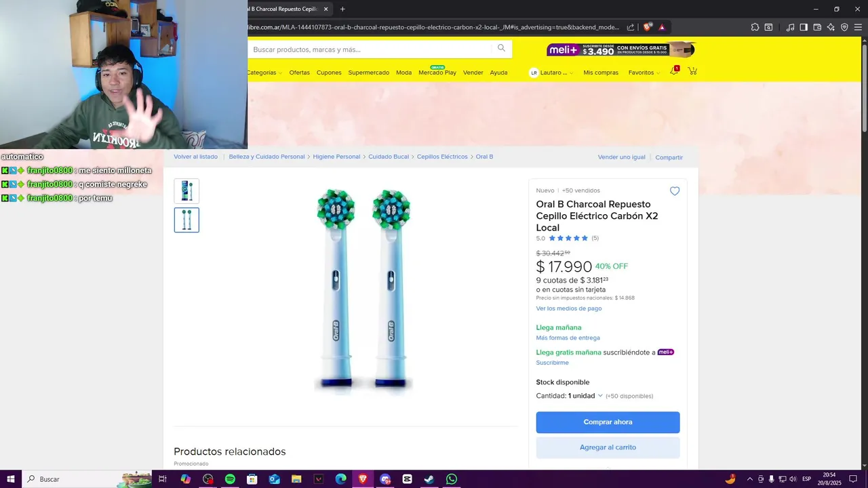Viewport: 868px width, 488px height.
Task: Click Agregar al carrito button
Action: point(608,447)
